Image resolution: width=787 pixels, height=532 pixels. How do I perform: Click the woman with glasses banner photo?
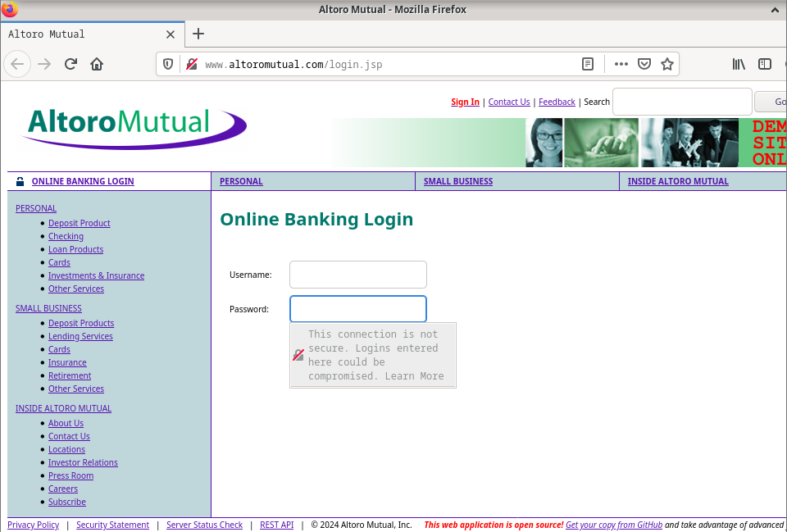point(544,143)
